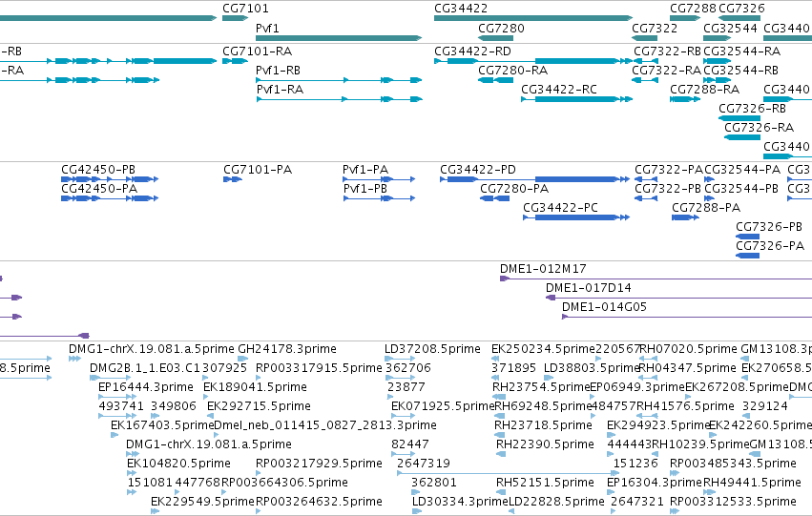
Task: Click the CG34422-PC protein glyph bar
Action: pos(576,217)
